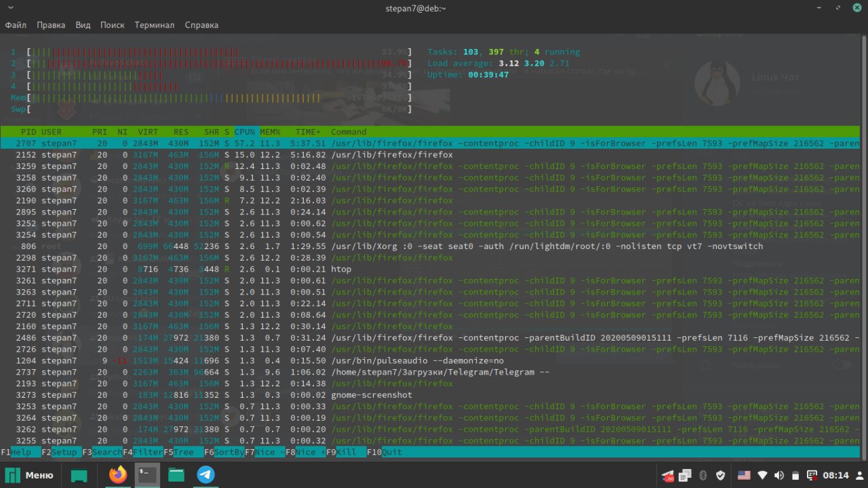
Task: Click F9 Kill in htop footer
Action: [347, 452]
